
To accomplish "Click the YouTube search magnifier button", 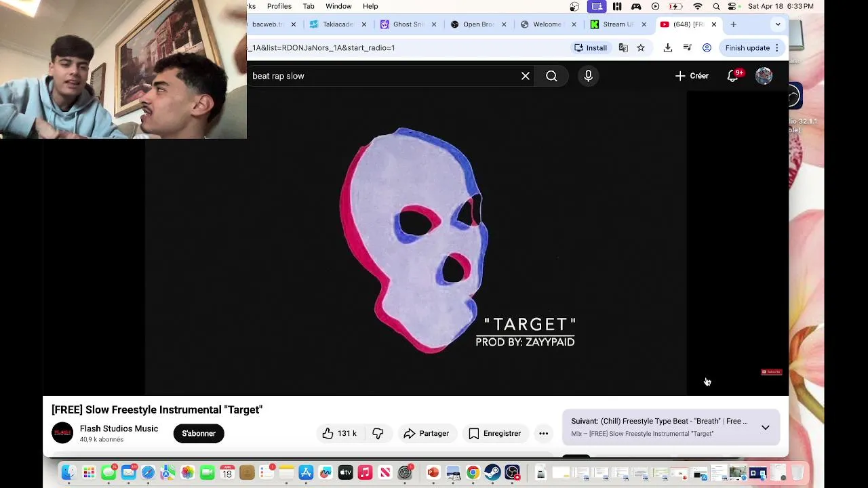I will tap(551, 76).
